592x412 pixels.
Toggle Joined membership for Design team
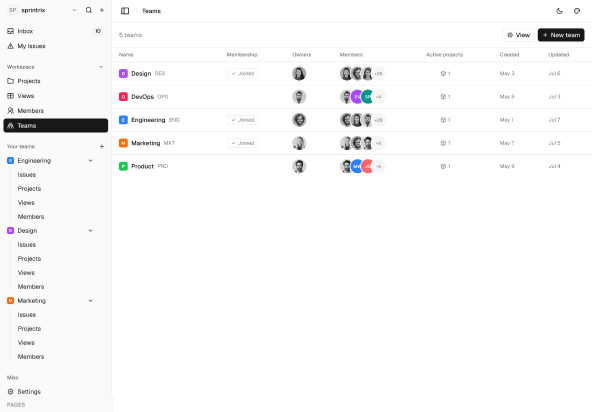[x=242, y=73]
